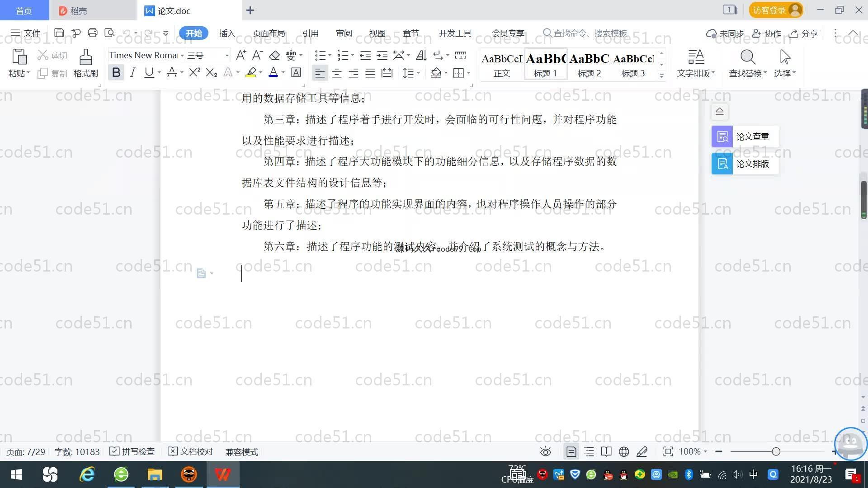
Task: Open Internet Explorer from taskbar
Action: coord(87,474)
